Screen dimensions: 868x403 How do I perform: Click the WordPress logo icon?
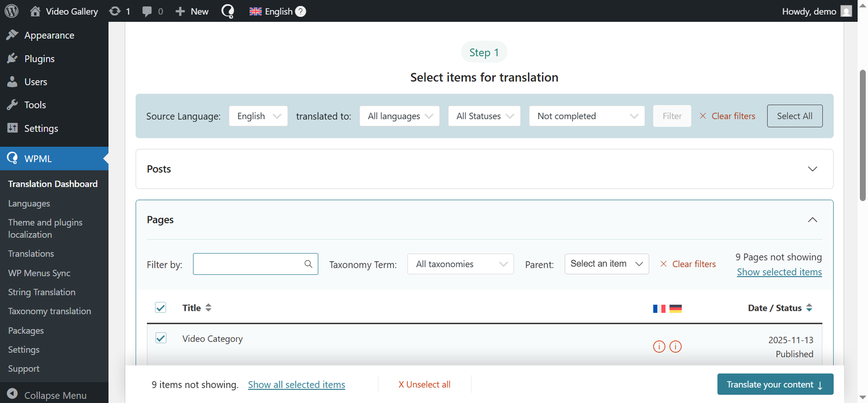(x=11, y=11)
